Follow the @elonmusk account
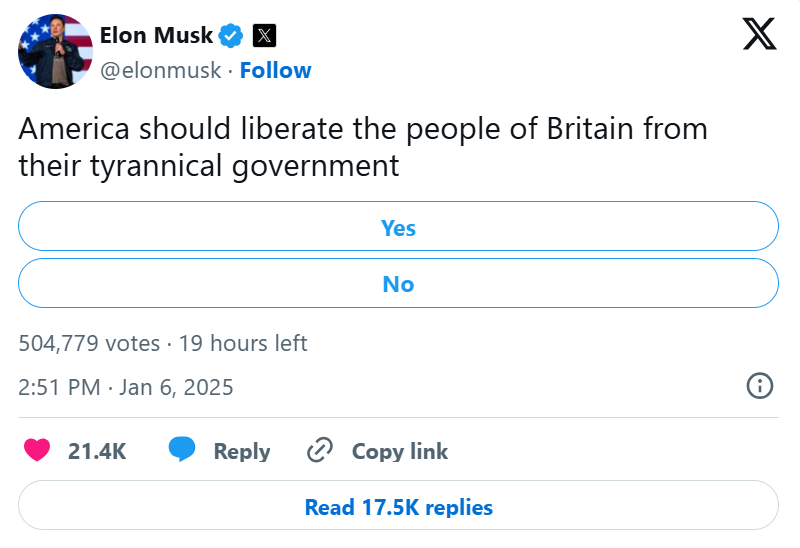 tap(275, 70)
